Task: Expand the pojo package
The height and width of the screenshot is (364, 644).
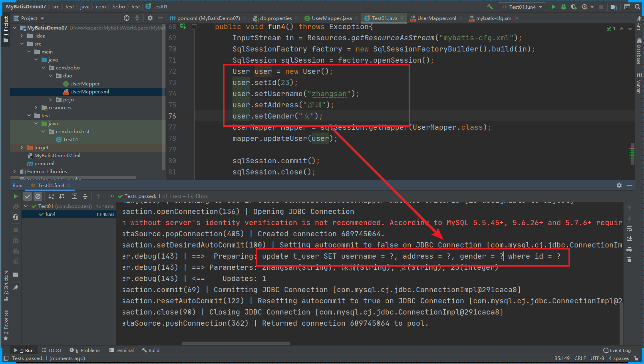Action: pos(51,100)
